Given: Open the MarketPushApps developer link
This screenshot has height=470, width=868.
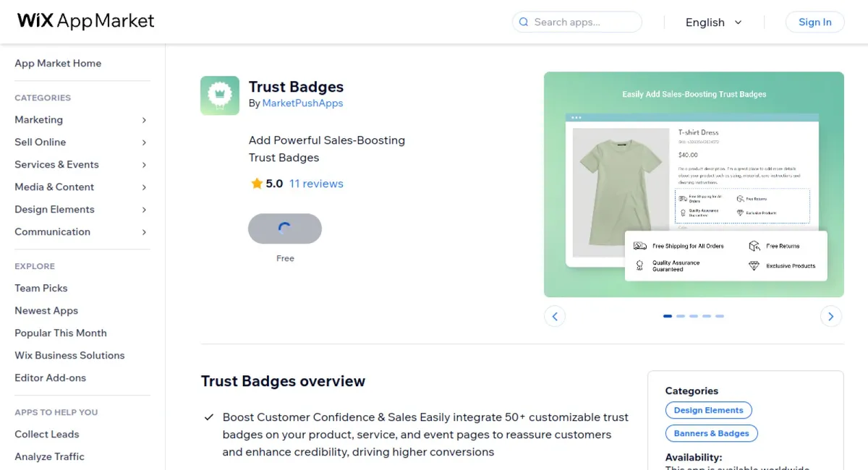Looking at the screenshot, I should click(x=302, y=103).
